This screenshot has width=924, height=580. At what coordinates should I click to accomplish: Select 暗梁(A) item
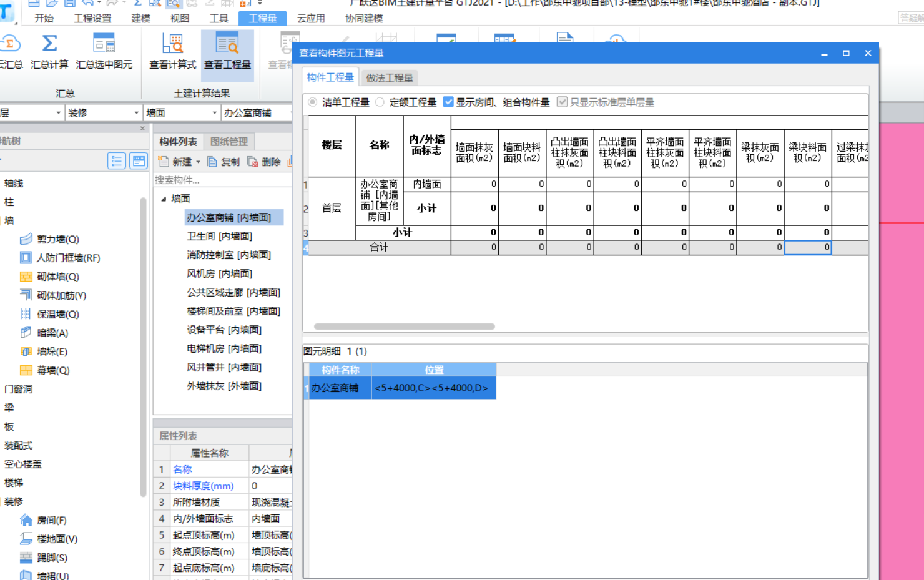[x=44, y=333]
